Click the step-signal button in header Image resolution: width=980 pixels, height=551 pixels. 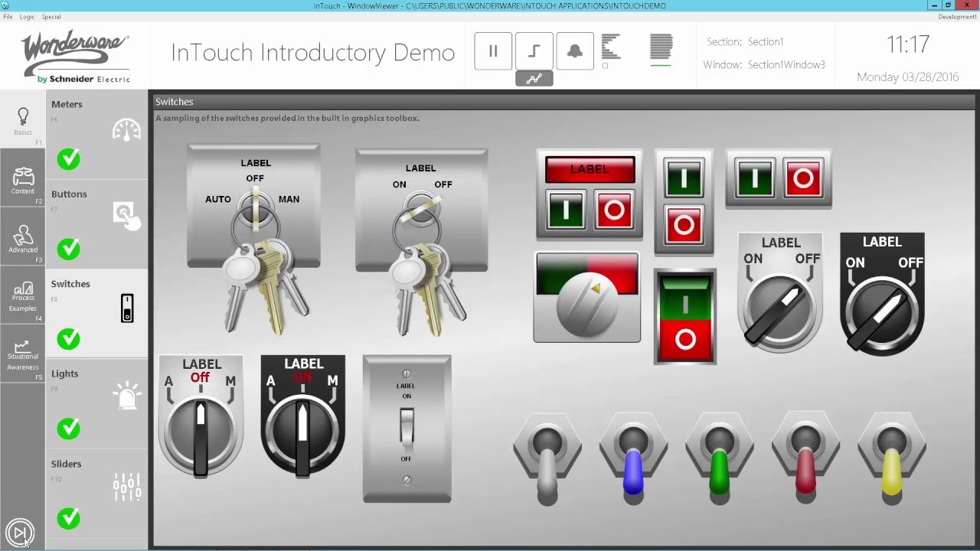(x=534, y=51)
